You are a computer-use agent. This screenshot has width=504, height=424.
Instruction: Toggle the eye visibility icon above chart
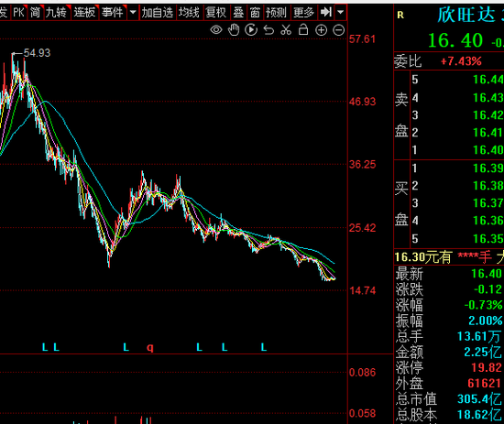coord(216,30)
